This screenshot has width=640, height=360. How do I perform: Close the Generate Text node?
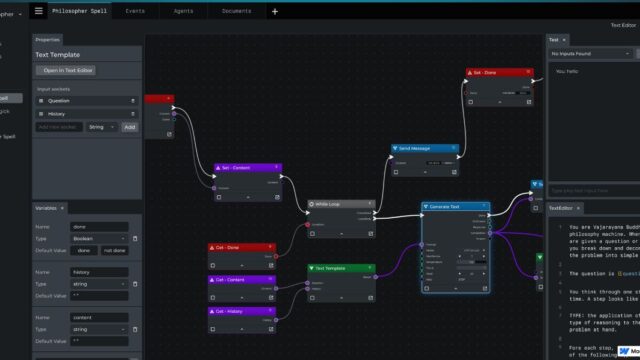pyautogui.click(x=484, y=206)
